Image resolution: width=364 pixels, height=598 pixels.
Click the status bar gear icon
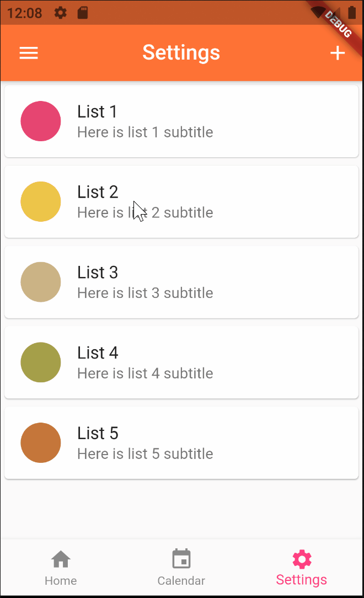[x=61, y=13]
